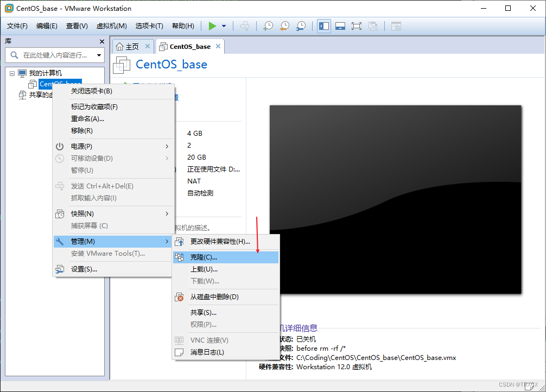This screenshot has height=392, width=546.
Task: Click the green power-on play button
Action: (212, 26)
